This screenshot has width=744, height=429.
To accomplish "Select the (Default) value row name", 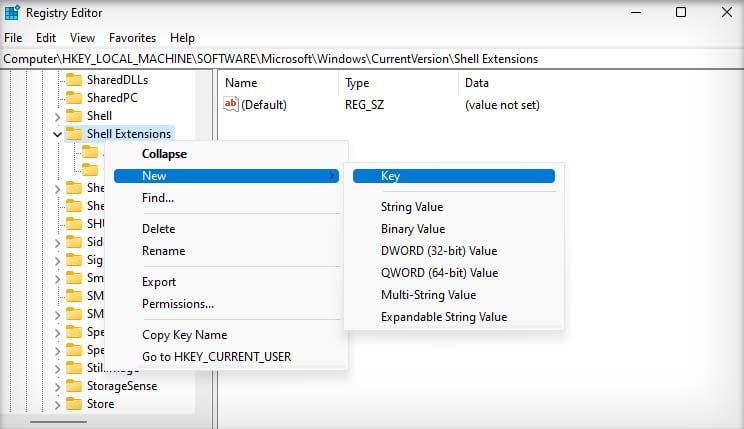I will [264, 105].
